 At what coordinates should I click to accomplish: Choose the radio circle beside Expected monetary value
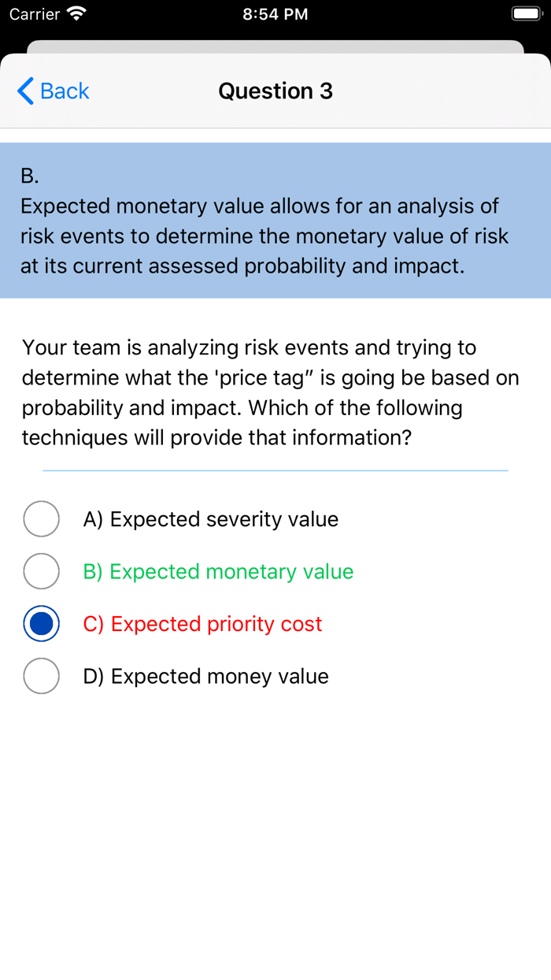point(42,571)
